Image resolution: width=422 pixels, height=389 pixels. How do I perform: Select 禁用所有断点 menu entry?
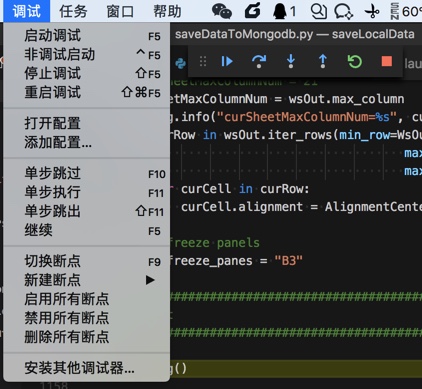pos(87,318)
